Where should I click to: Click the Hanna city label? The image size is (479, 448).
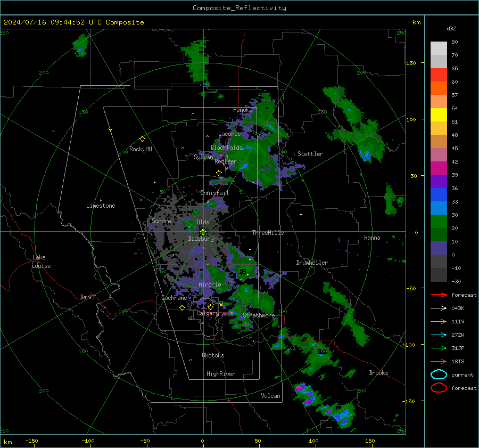[372, 238]
